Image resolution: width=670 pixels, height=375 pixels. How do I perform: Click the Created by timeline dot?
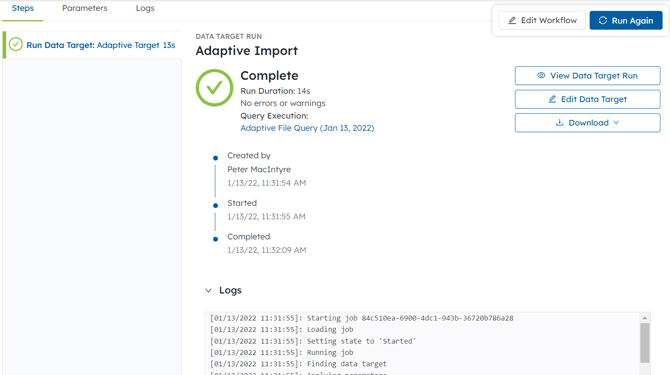[215, 158]
